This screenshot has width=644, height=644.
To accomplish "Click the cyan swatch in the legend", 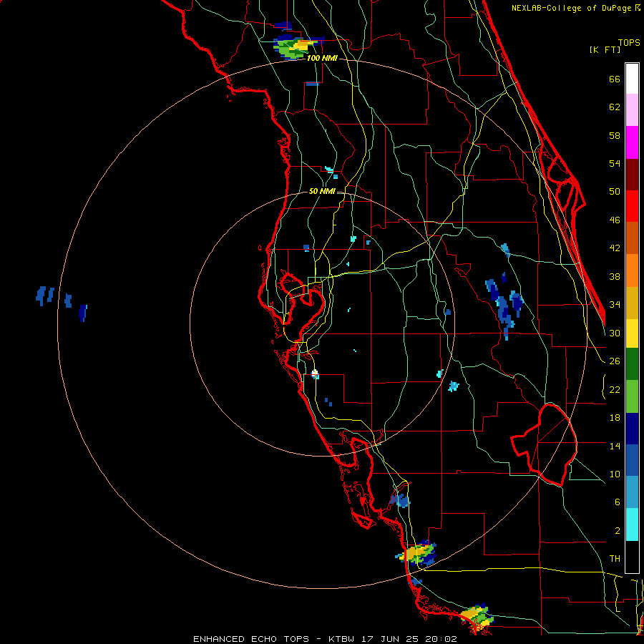I will [x=632, y=525].
